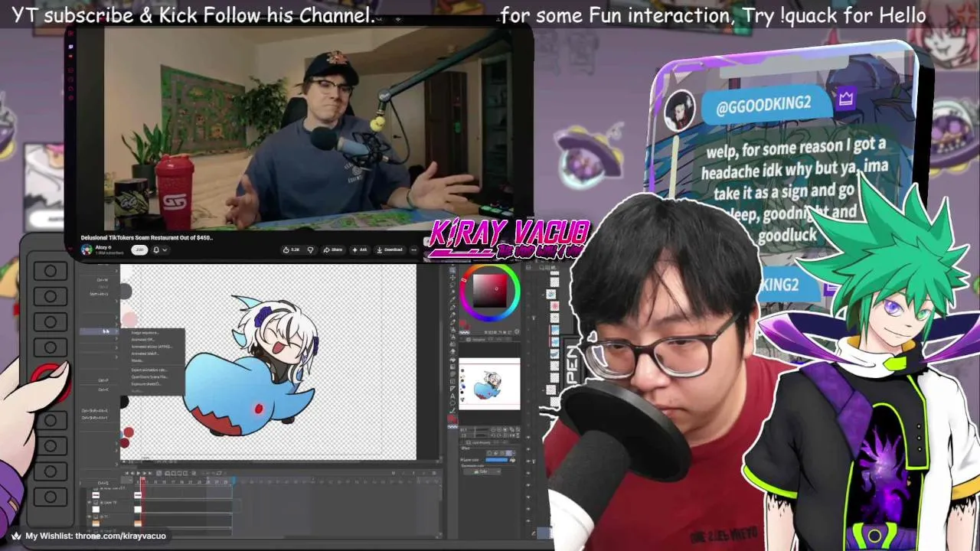This screenshot has height=551, width=980.
Task: Open the video title Delusional TikTokers Scam Restaurant
Action: click(147, 237)
